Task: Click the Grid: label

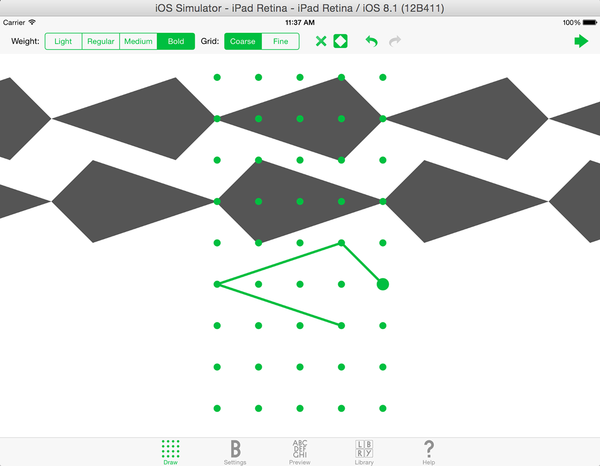Action: [x=210, y=41]
